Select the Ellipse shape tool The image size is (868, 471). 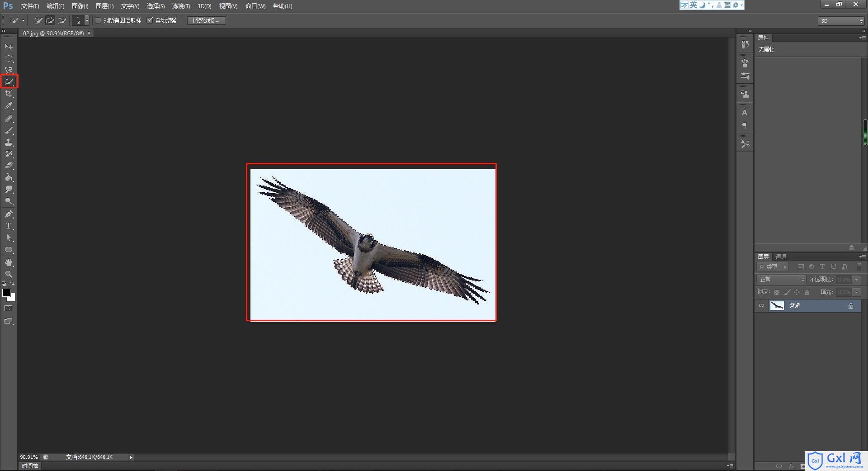[x=9, y=249]
